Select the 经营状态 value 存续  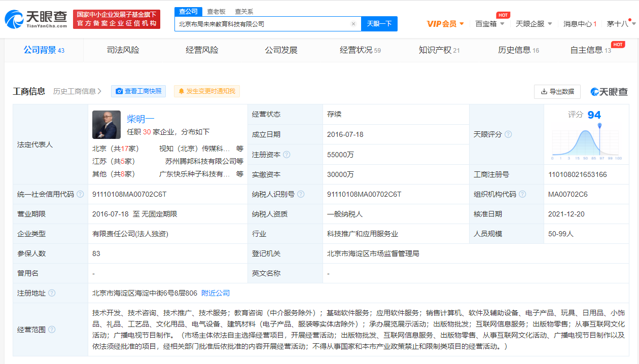pos(334,115)
